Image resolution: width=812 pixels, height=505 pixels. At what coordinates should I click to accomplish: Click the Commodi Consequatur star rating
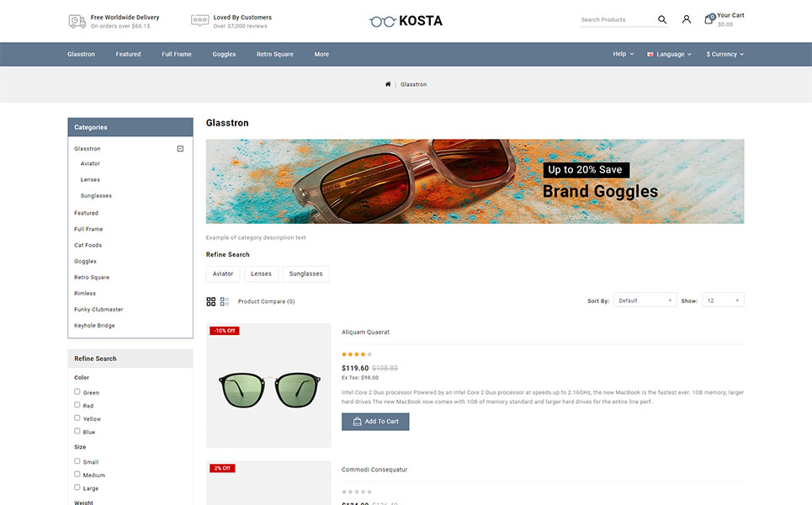[356, 492]
